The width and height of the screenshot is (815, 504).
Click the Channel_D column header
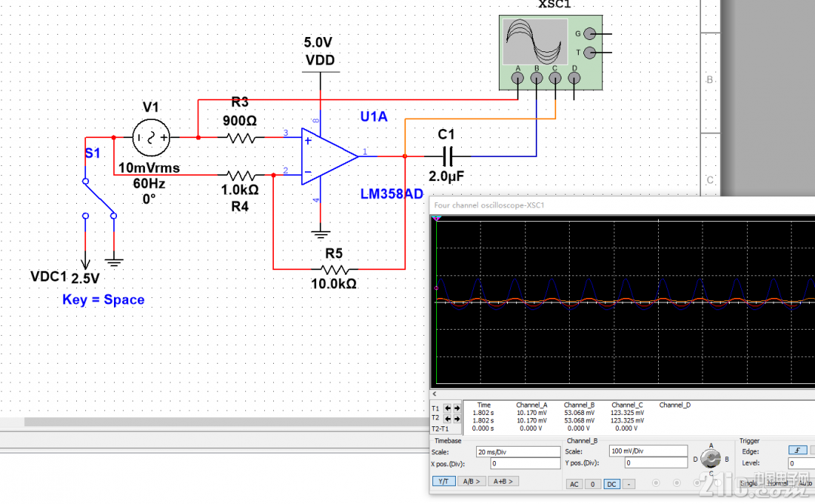point(675,404)
